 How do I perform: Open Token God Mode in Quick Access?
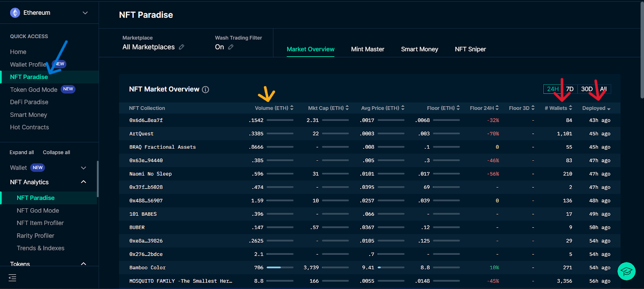click(x=34, y=90)
